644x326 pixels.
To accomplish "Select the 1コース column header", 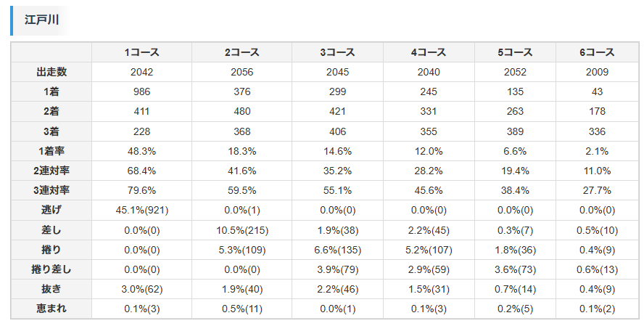I will [x=141, y=52].
